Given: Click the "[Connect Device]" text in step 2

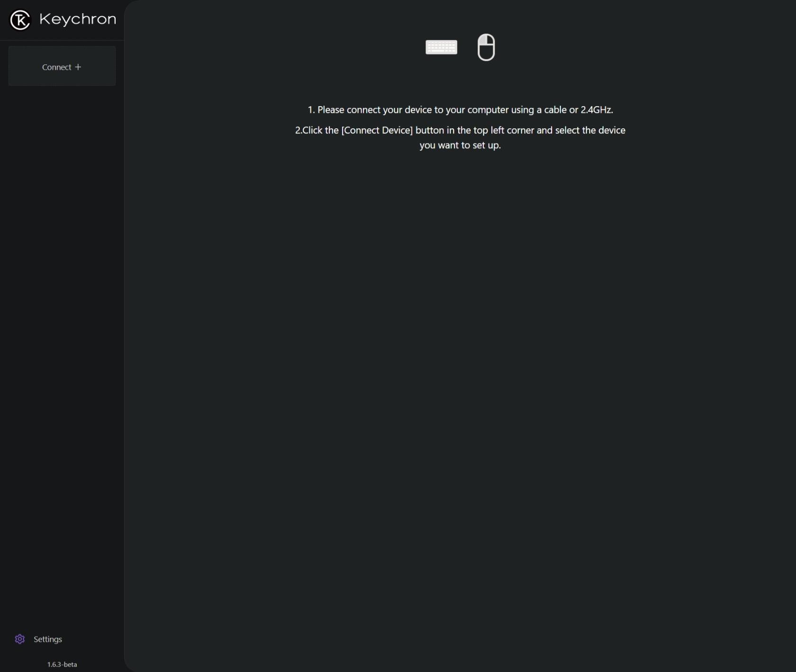Looking at the screenshot, I should 377,130.
